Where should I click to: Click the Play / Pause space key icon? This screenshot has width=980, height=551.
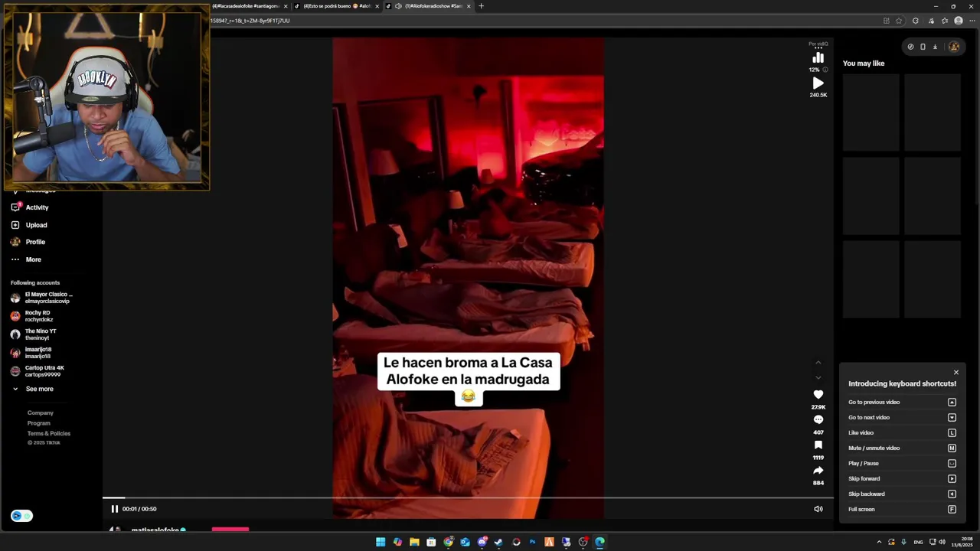tap(952, 464)
